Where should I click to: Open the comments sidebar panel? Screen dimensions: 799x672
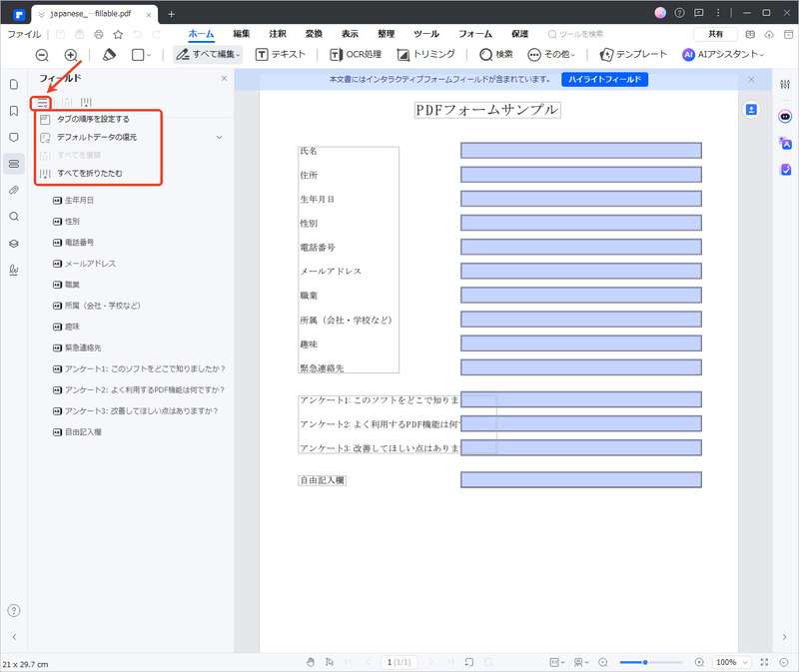pyautogui.click(x=14, y=137)
